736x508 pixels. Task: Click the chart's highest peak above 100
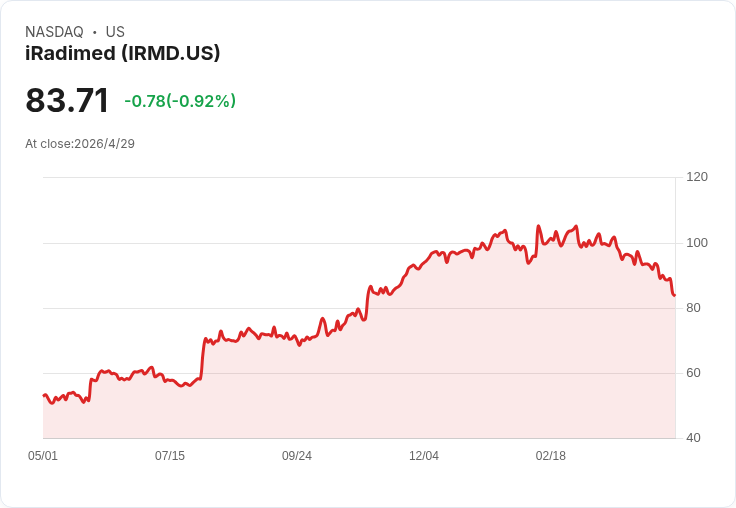tap(538, 226)
